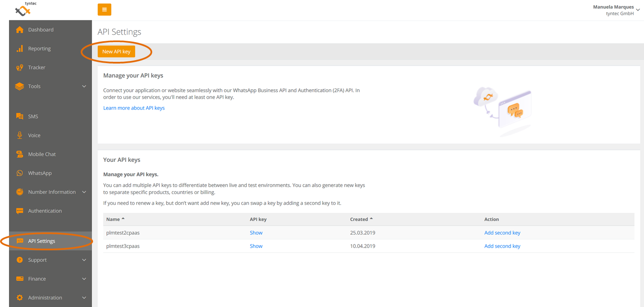This screenshot has height=307, width=644.
Task: Click the Manage your API keys heading
Action: click(133, 76)
